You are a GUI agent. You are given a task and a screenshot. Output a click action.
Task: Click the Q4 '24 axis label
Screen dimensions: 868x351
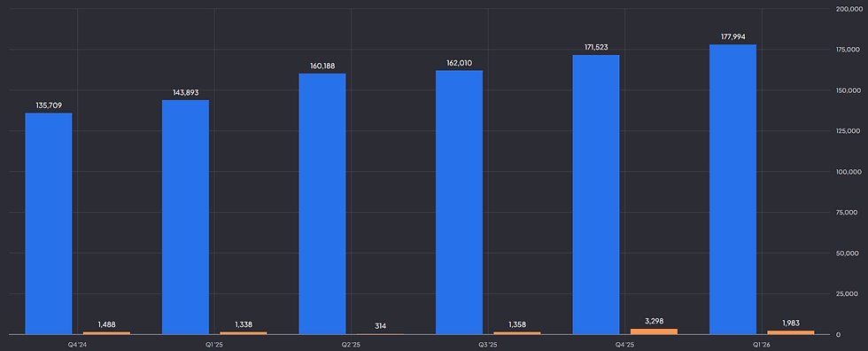[x=78, y=345]
